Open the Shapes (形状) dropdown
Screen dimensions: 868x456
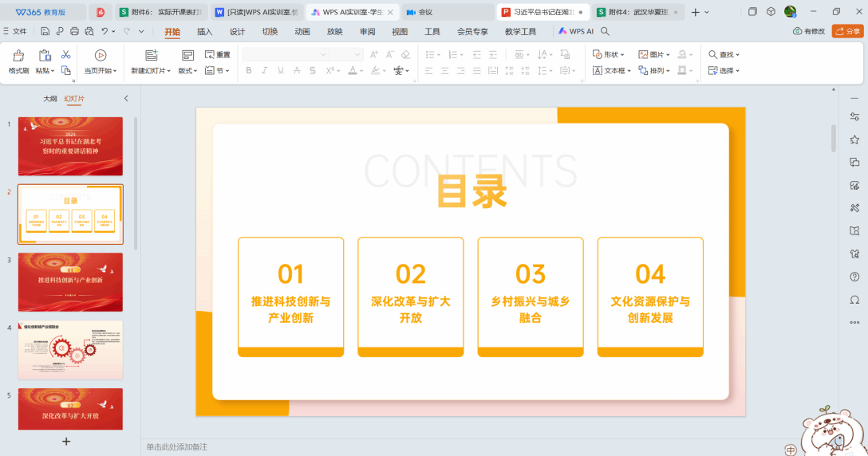coord(609,54)
